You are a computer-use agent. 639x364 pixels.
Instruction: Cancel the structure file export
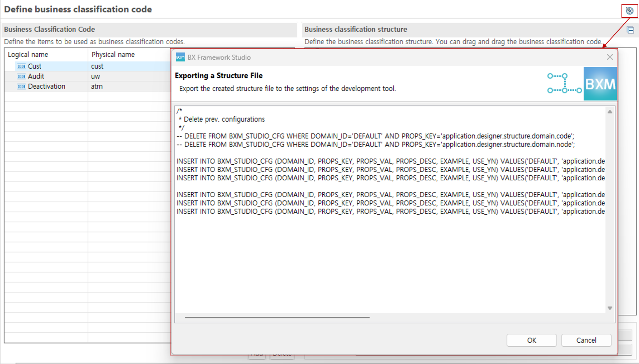click(586, 340)
